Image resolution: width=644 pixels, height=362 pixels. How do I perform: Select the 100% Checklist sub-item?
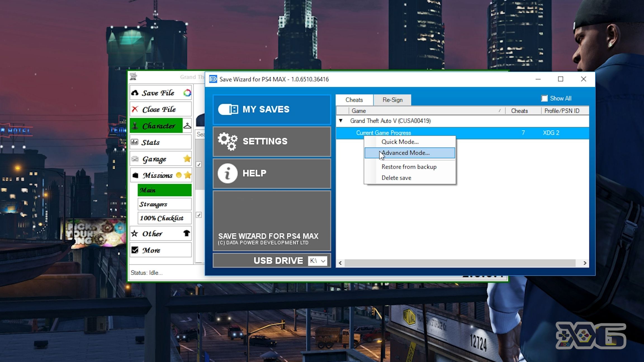click(x=165, y=218)
